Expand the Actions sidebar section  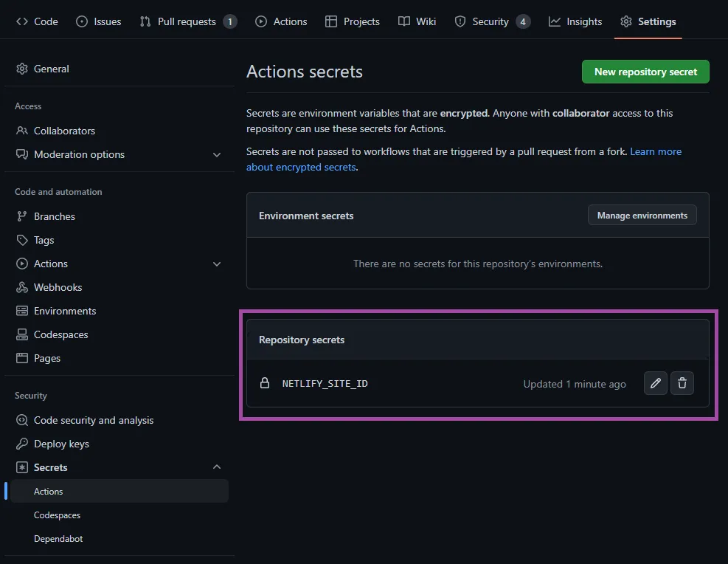point(217,264)
